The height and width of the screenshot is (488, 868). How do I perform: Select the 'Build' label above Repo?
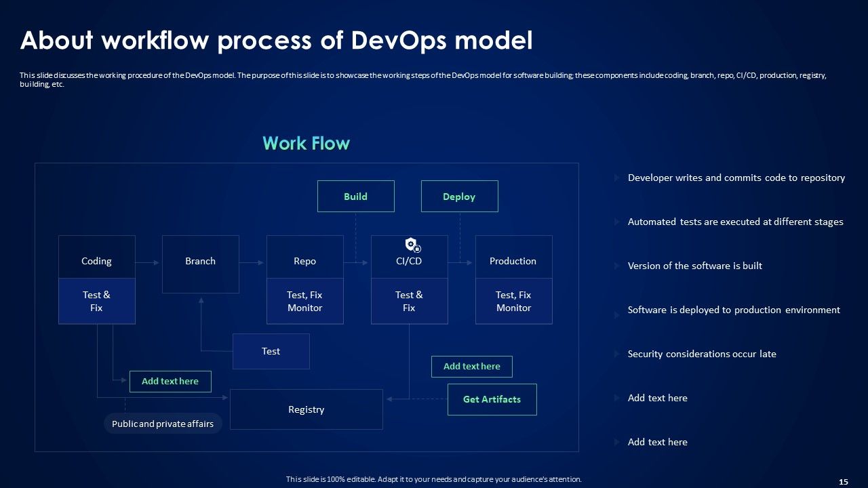click(356, 196)
